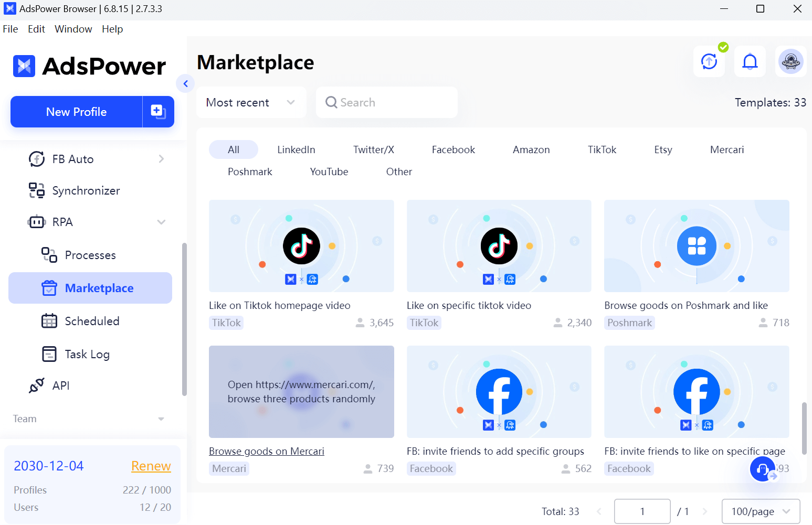812x525 pixels.
Task: Open the Mercari template preview card
Action: [301, 392]
